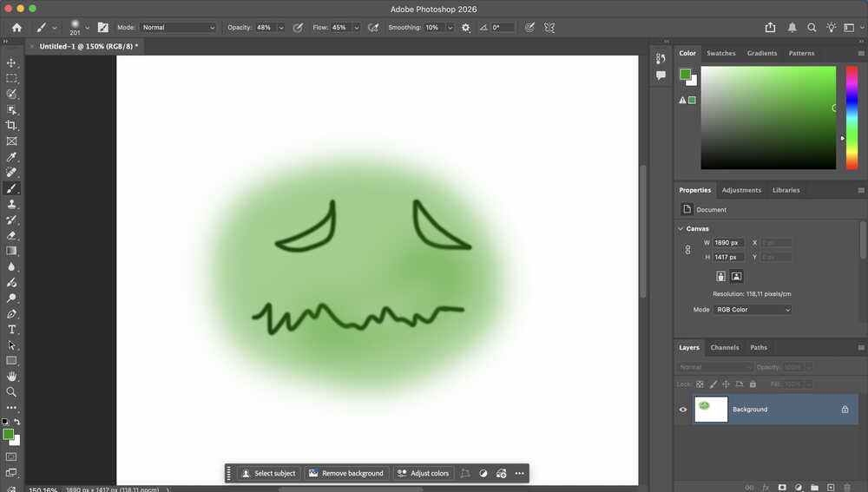Open the Opacity dropdown arrow
Screen dimensions: 868x492
point(281,27)
